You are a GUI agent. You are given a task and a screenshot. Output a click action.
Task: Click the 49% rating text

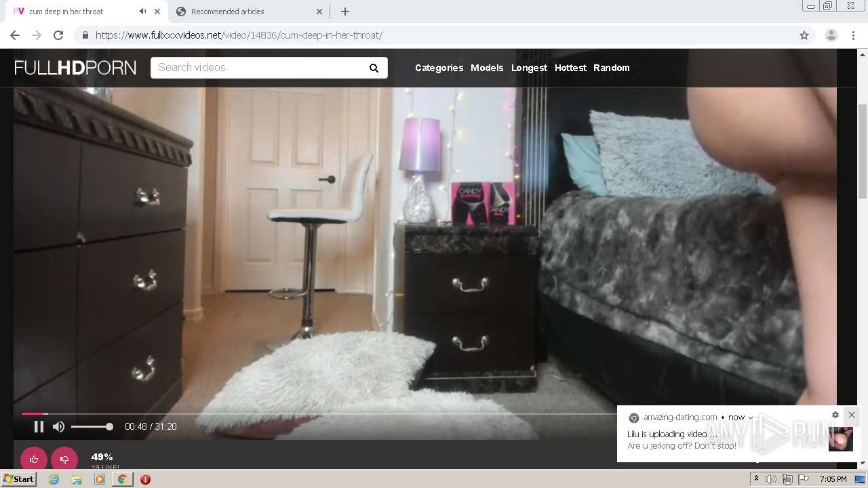[x=102, y=457]
